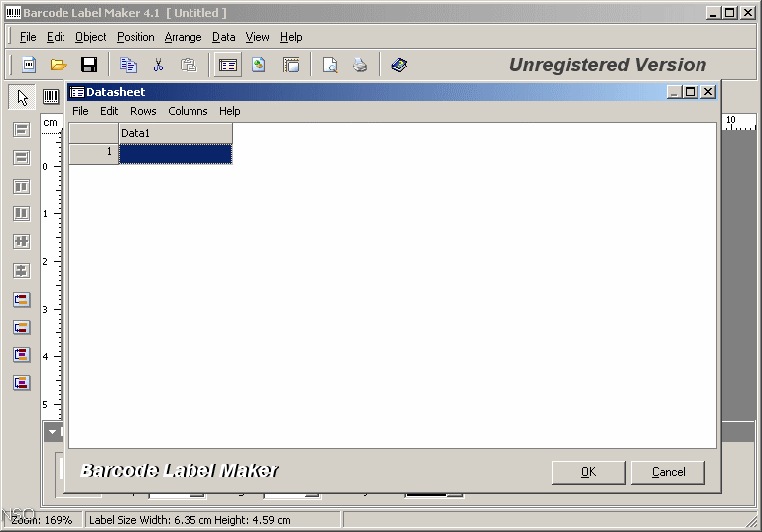Click order icon with orange bar above red
The height and width of the screenshot is (532, 762).
click(x=22, y=328)
